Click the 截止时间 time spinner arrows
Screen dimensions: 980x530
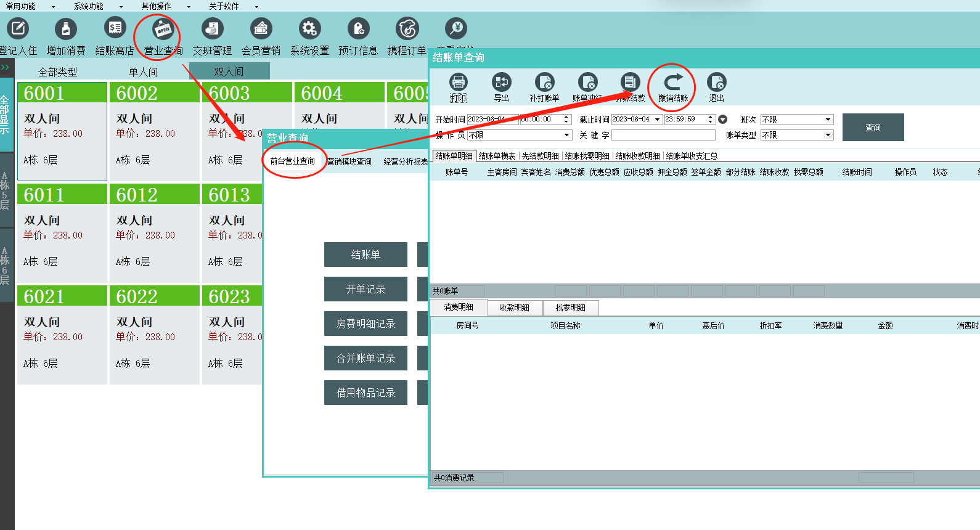tap(710, 120)
